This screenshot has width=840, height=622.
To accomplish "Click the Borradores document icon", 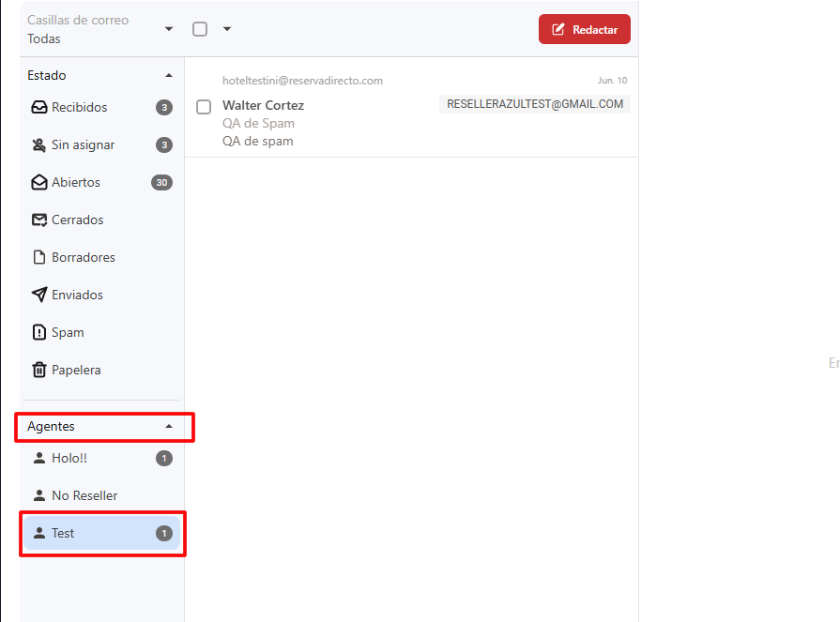I will pos(39,258).
